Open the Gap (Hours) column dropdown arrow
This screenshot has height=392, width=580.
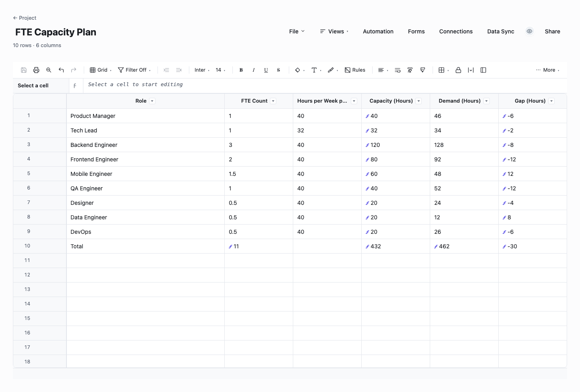pyautogui.click(x=551, y=101)
